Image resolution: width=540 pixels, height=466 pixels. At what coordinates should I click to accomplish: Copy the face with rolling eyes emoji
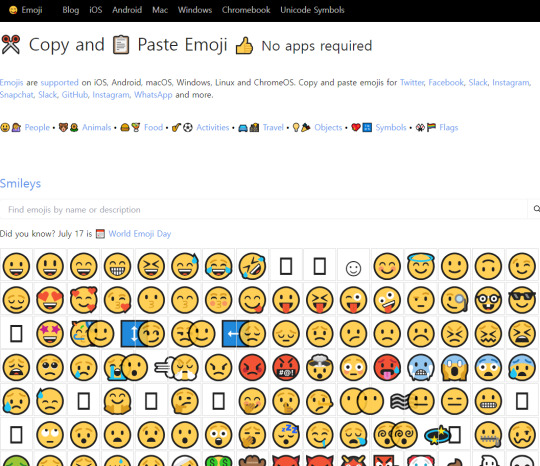tap(50, 435)
